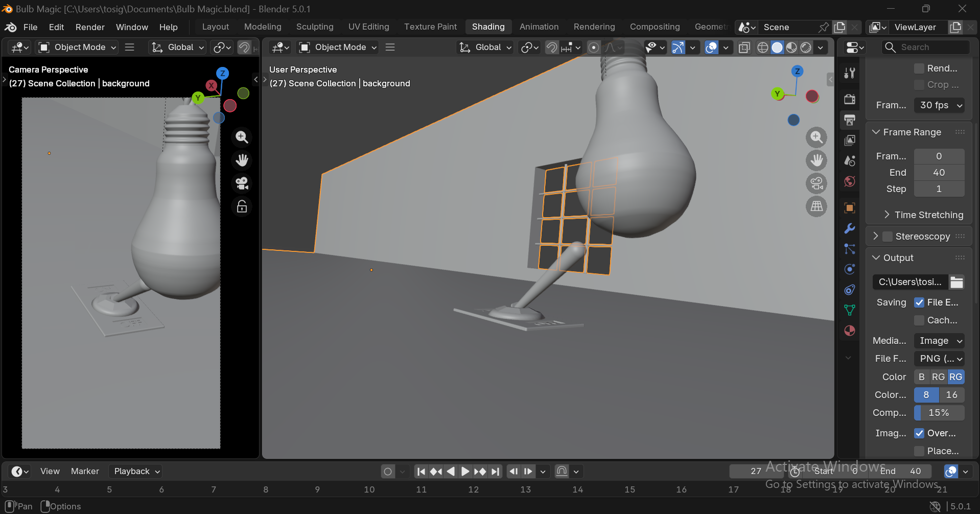Click the hand pan icon in main viewport
This screenshot has height=514, width=980.
pos(816,160)
